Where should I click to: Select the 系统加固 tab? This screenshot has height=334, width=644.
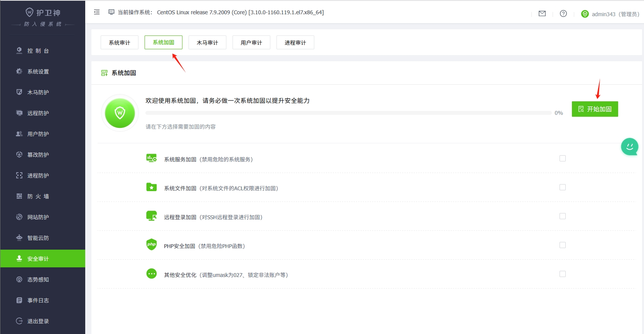coord(164,42)
